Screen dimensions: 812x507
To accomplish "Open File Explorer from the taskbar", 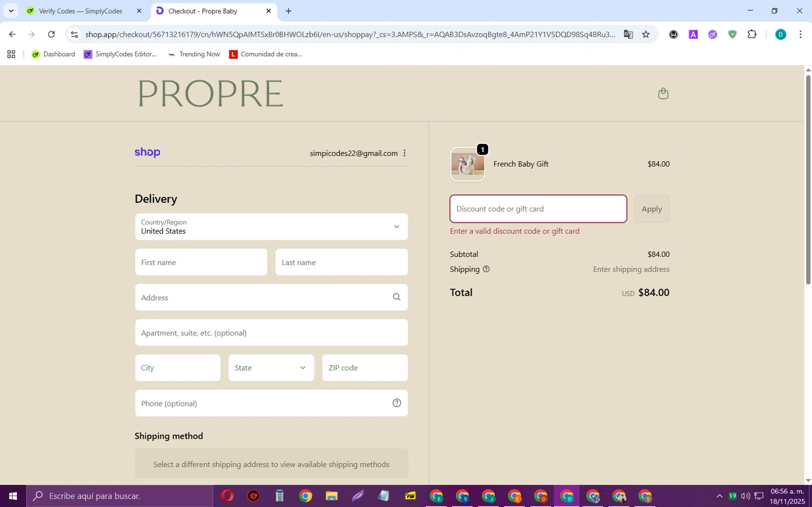I will click(x=331, y=496).
